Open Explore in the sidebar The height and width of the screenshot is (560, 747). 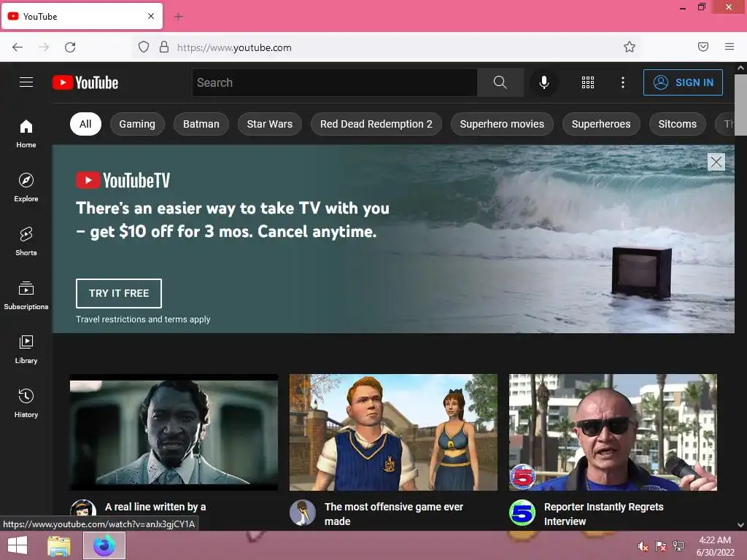point(26,187)
